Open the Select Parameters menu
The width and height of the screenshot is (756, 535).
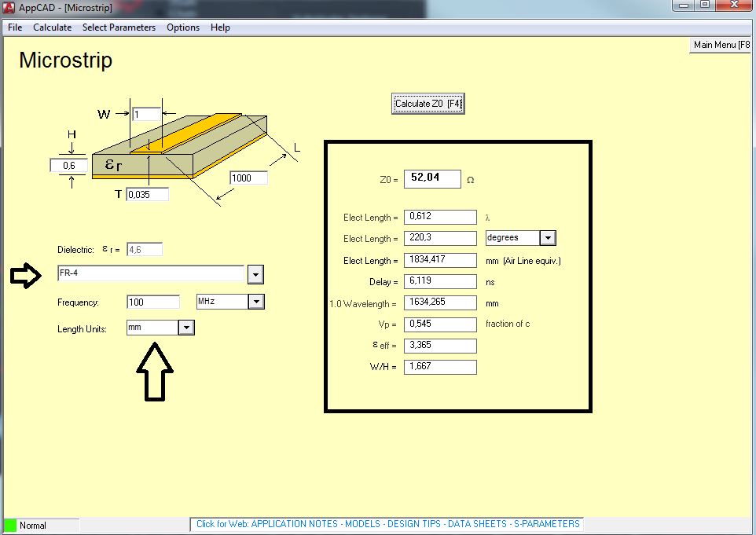pos(119,27)
